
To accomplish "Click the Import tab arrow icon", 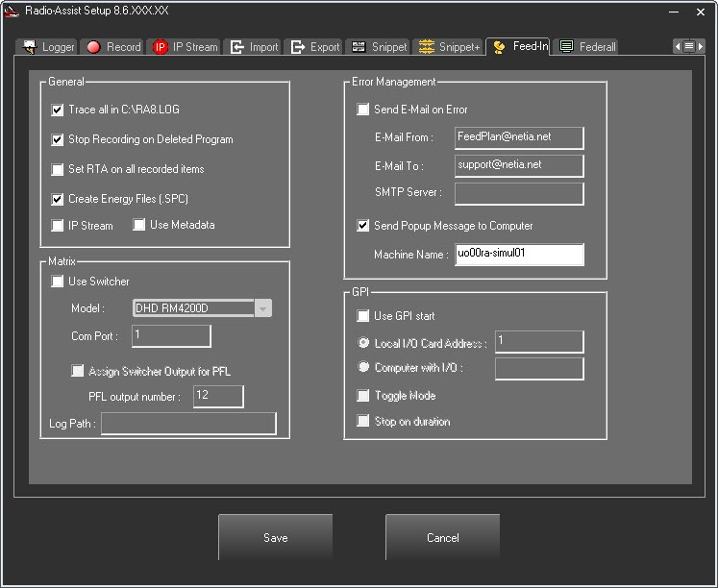I will pyautogui.click(x=237, y=46).
